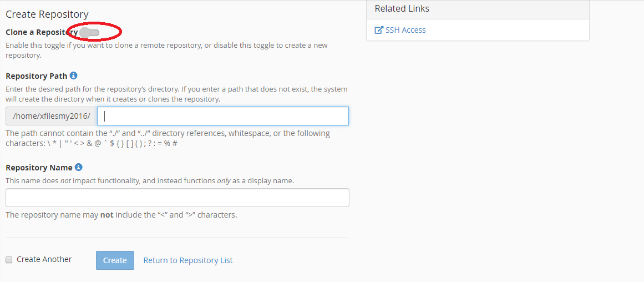This screenshot has height=282, width=644.
Task: Click the Create Repository page heading
Action: pyautogui.click(x=47, y=14)
